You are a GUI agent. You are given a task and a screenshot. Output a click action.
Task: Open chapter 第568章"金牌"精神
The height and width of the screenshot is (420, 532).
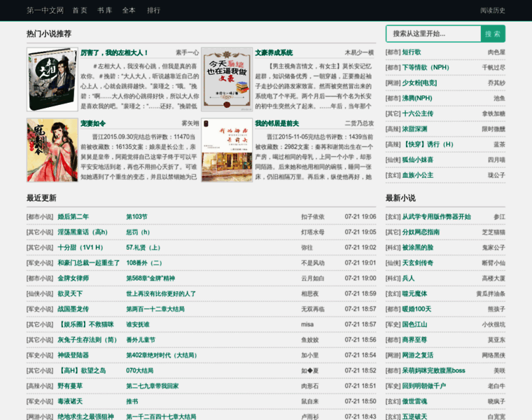click(150, 278)
